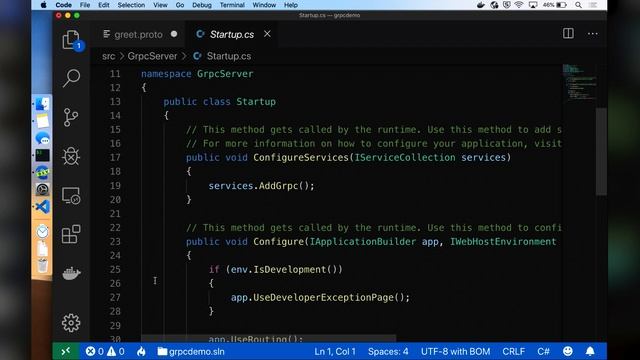Open Finder from the Dock
This screenshot has width=640, height=360.
point(42,104)
